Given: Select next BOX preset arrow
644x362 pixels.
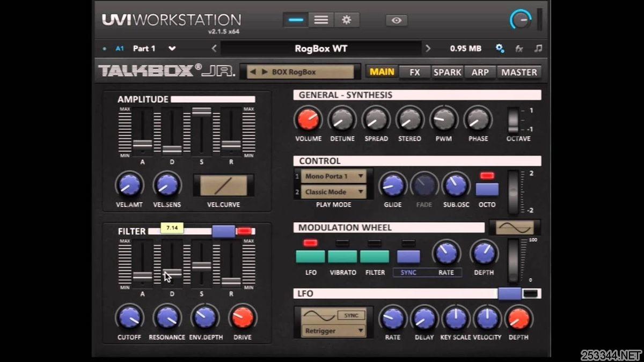Looking at the screenshot, I should pos(264,72).
